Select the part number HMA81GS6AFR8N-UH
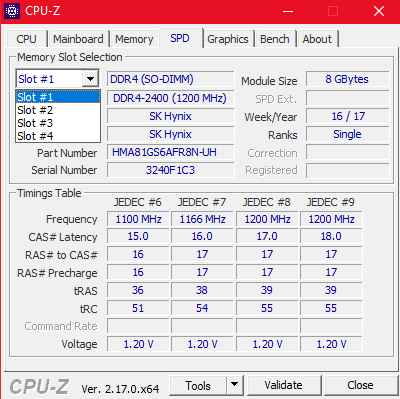Screen dimensions: 400x399 171,152
